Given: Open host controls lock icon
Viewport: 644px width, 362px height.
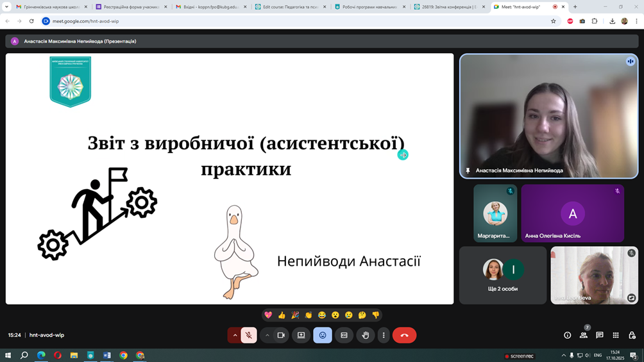Looking at the screenshot, I should (x=632, y=335).
